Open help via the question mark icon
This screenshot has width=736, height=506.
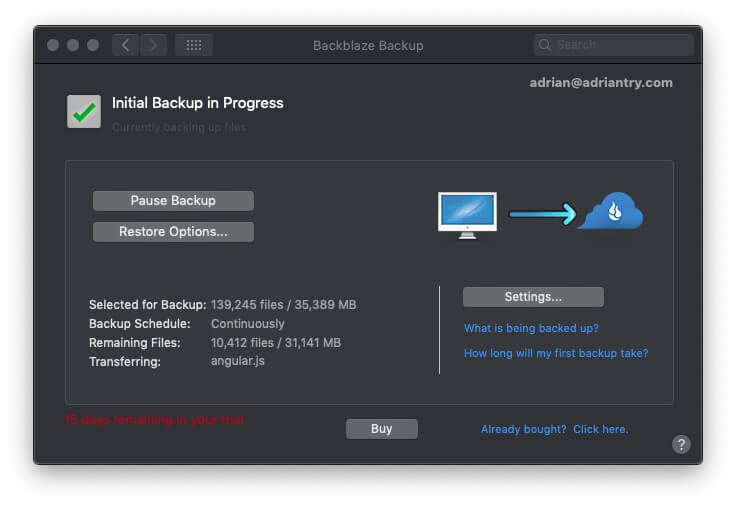click(x=681, y=445)
